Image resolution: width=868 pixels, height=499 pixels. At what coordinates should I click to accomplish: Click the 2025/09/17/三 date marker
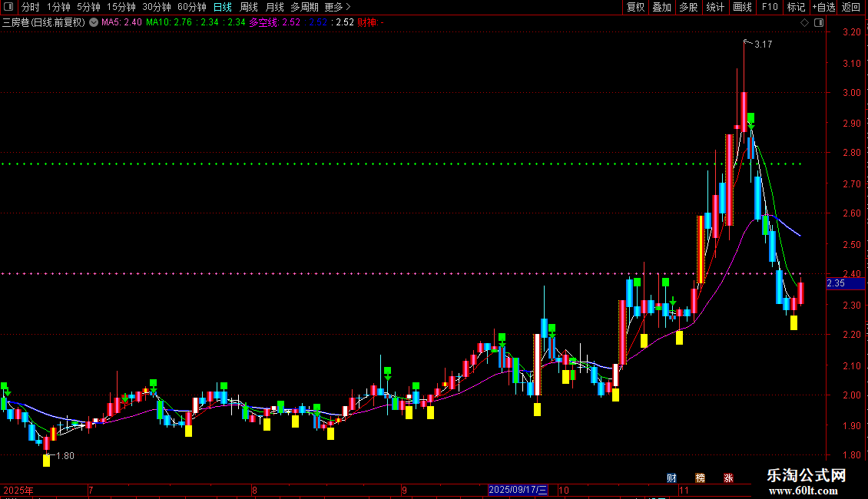point(518,490)
